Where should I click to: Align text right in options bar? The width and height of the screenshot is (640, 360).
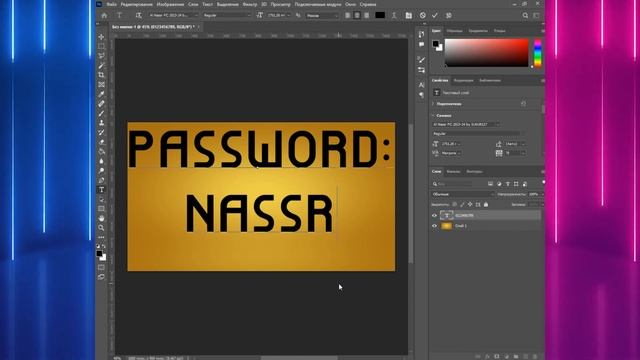(x=367, y=15)
